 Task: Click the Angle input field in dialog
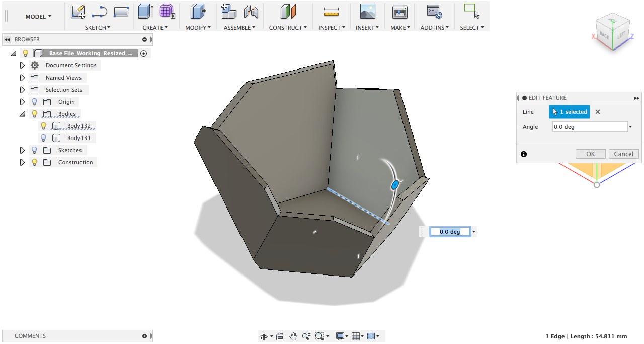590,127
